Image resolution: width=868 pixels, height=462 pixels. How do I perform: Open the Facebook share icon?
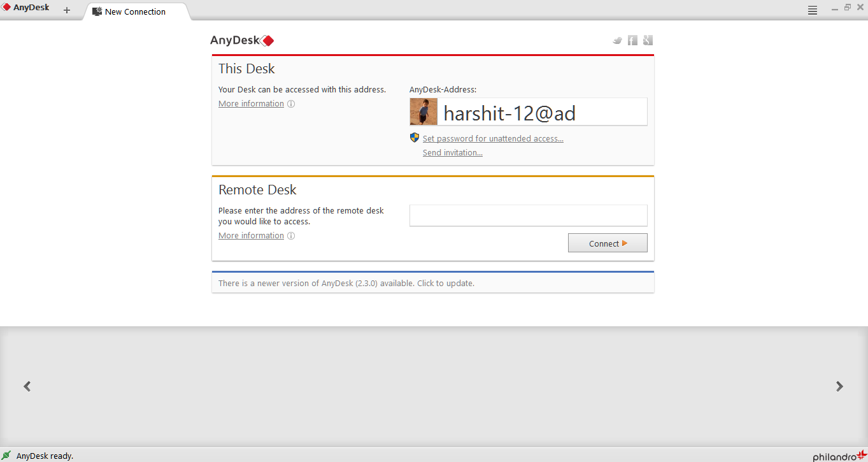pyautogui.click(x=632, y=40)
